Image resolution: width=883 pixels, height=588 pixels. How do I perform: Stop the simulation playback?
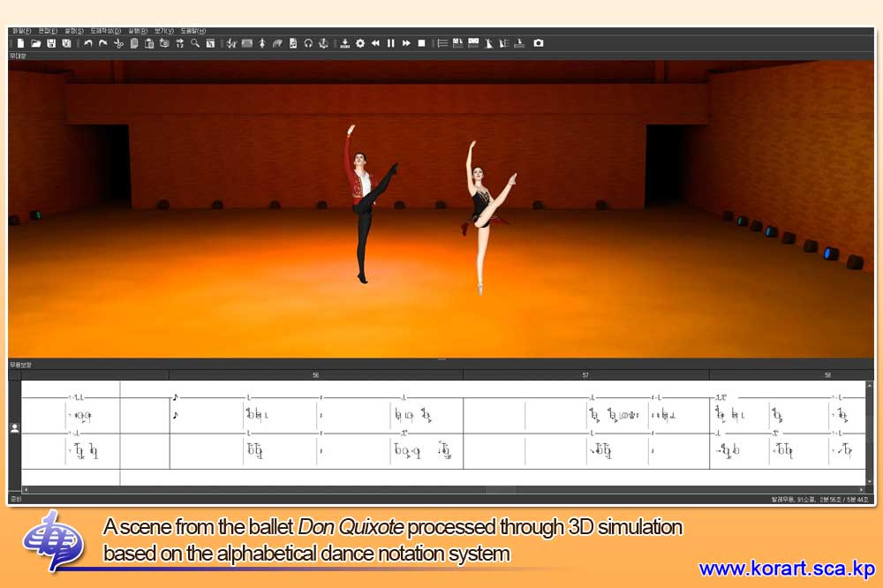coord(421,43)
